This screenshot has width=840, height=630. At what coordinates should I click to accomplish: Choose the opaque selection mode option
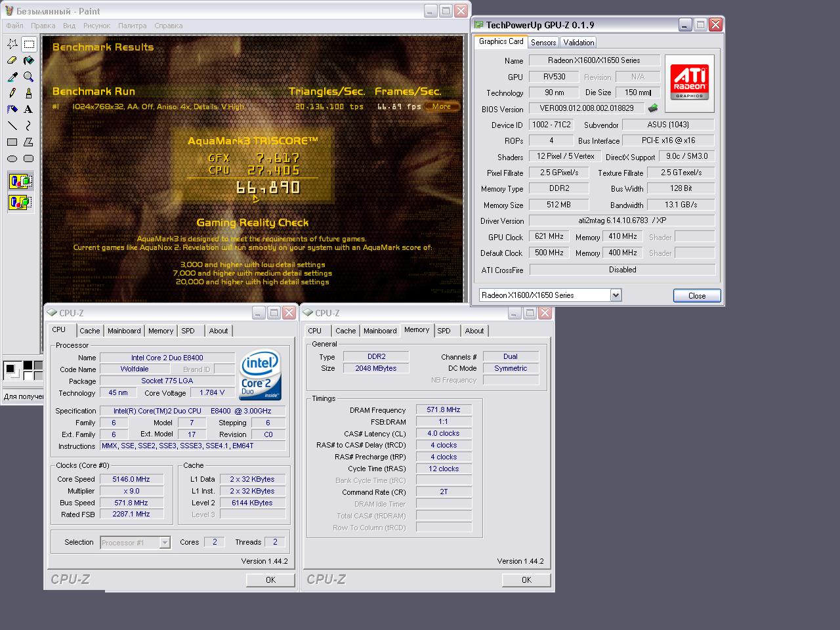pos(20,181)
